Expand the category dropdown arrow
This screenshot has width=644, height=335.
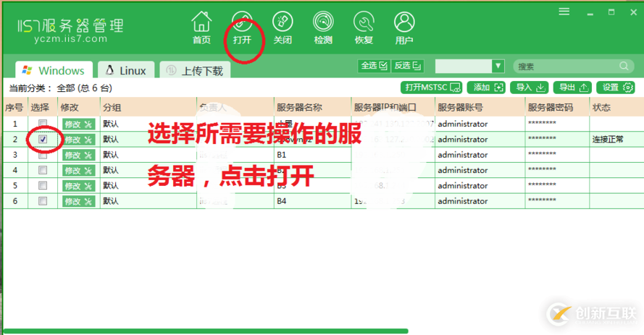(498, 66)
